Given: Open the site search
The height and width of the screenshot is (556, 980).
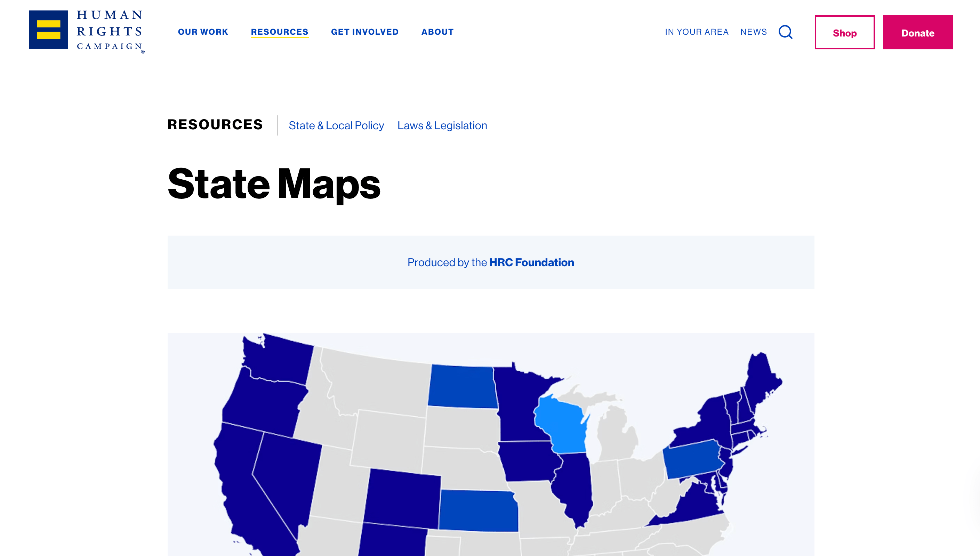Looking at the screenshot, I should tap(786, 32).
